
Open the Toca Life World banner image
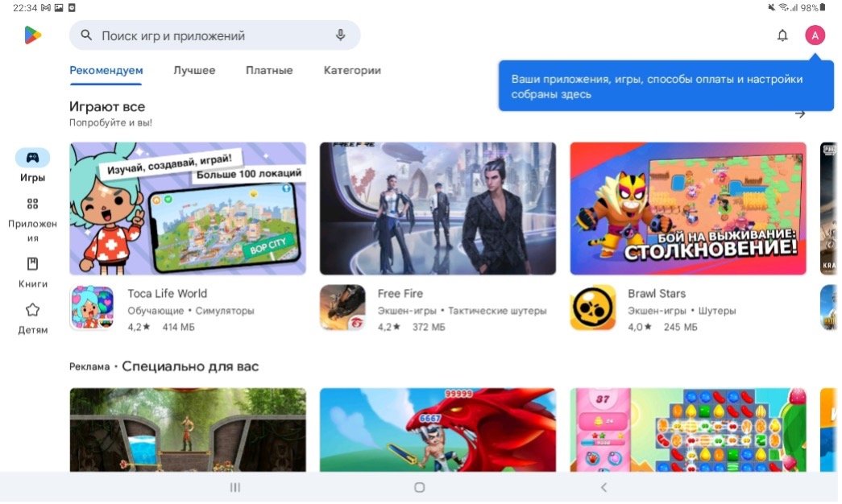tap(188, 209)
